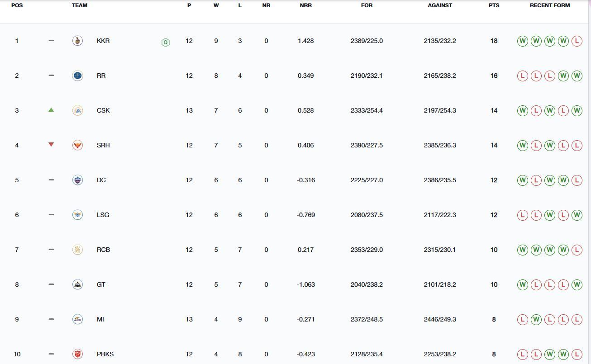Click the first W form badge in RCB row
The image size is (591, 364).
coord(522,250)
